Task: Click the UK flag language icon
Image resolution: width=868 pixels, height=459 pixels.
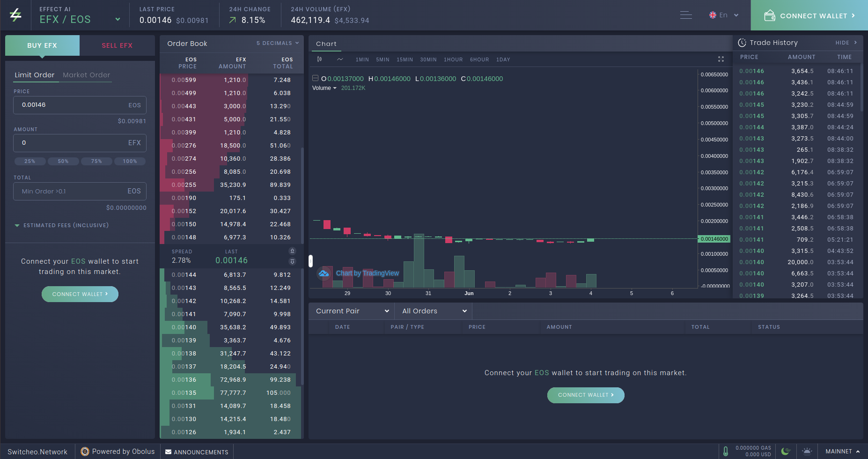Action: tap(713, 15)
